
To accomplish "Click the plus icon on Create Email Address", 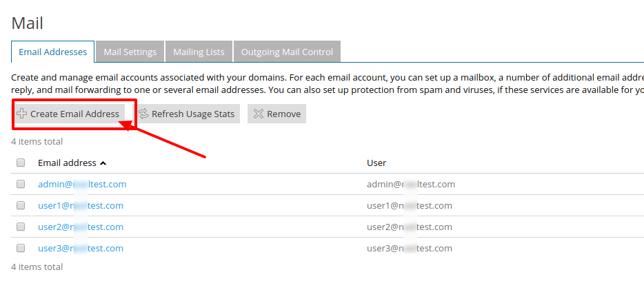I will pyautogui.click(x=22, y=114).
